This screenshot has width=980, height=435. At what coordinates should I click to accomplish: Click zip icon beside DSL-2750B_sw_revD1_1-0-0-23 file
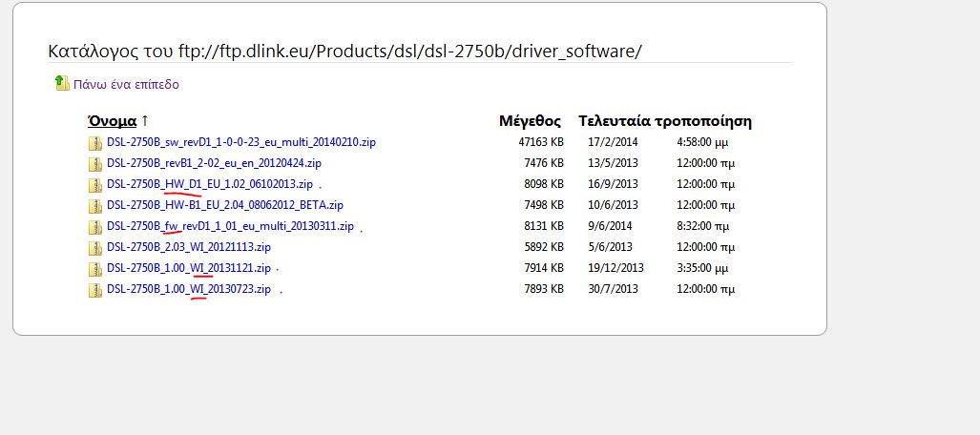95,143
